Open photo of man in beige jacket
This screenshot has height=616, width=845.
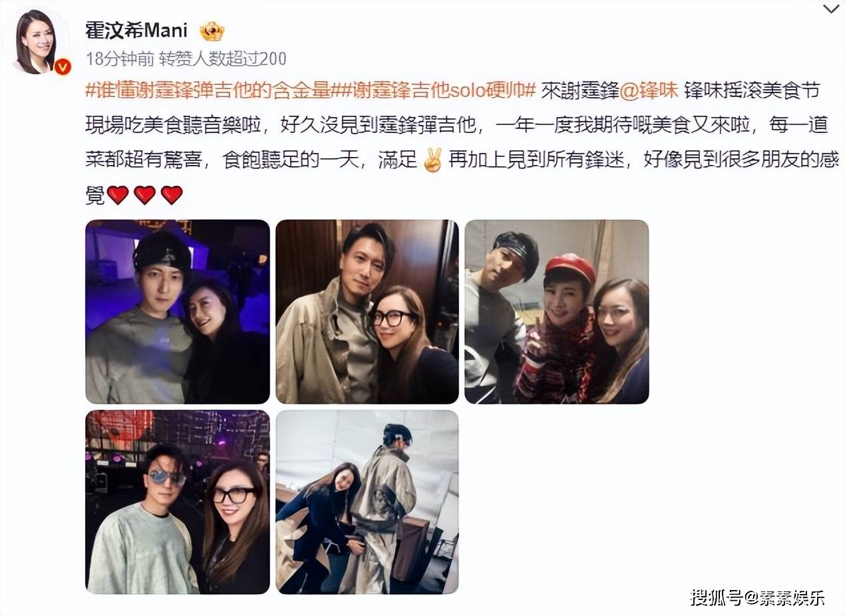click(x=367, y=311)
